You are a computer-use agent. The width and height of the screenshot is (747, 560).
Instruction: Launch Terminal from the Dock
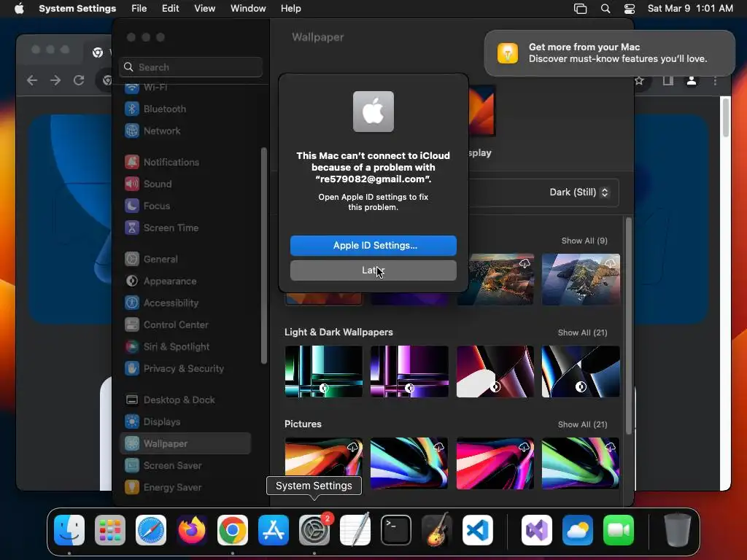(396, 530)
